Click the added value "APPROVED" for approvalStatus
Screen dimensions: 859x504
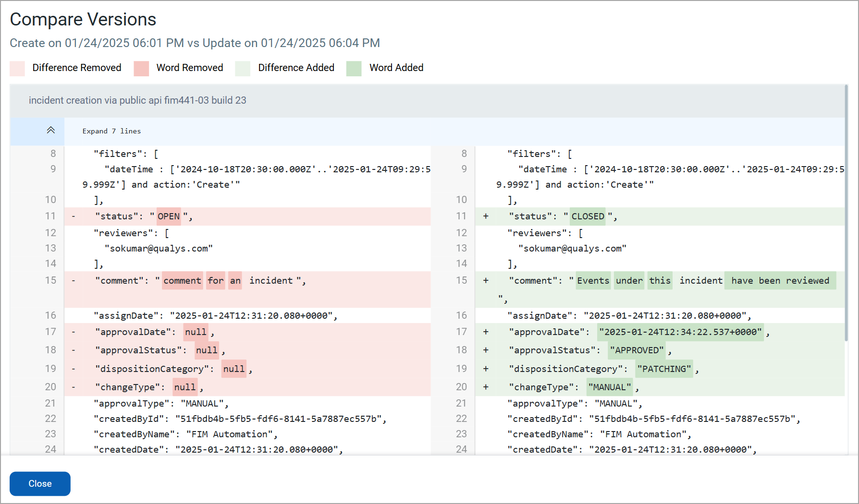tap(637, 350)
